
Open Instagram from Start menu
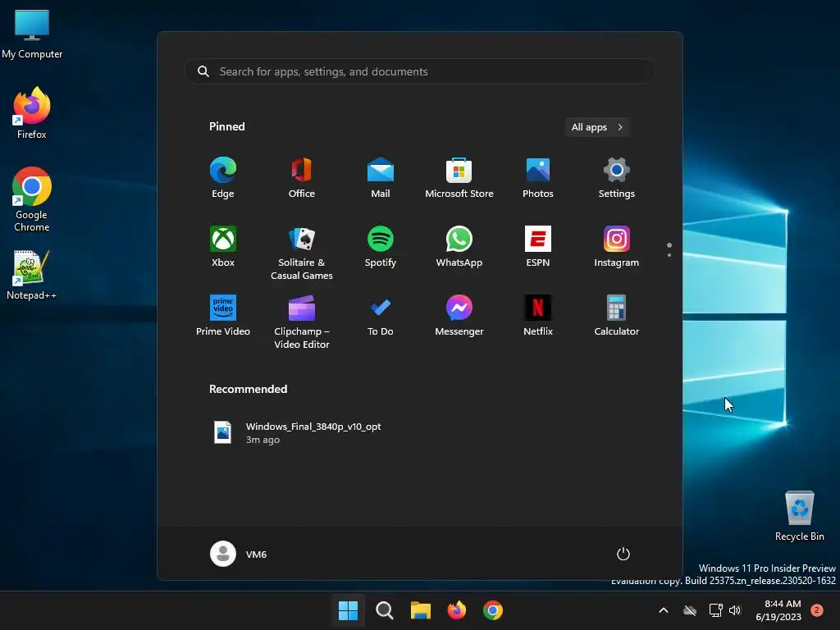tap(617, 247)
